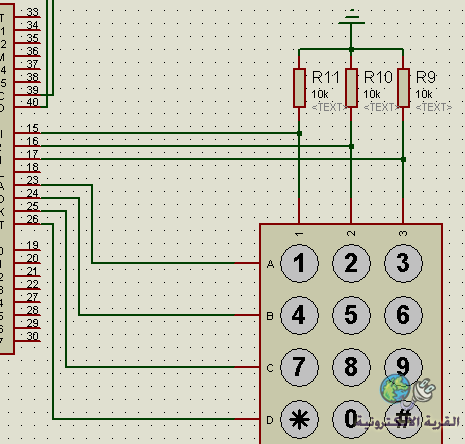Click keypad button 8
The image size is (465, 444).
351,367
